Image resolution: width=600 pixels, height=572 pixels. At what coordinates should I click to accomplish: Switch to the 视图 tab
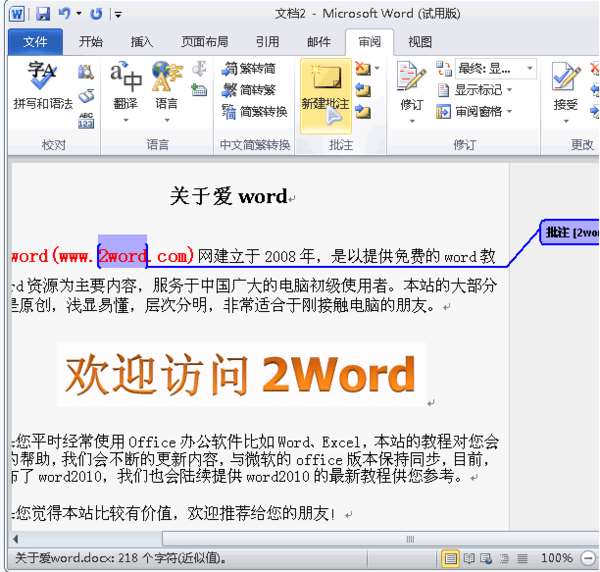click(420, 42)
